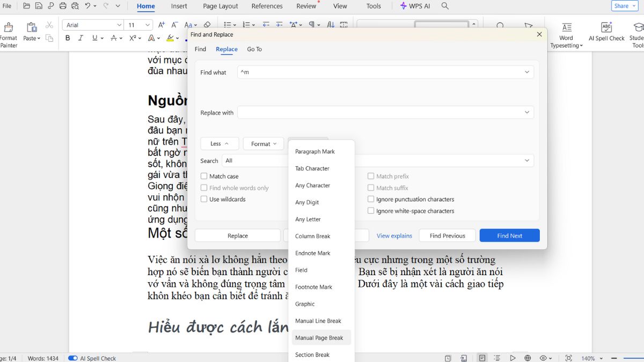Expand the Find what history dropdown

click(527, 72)
